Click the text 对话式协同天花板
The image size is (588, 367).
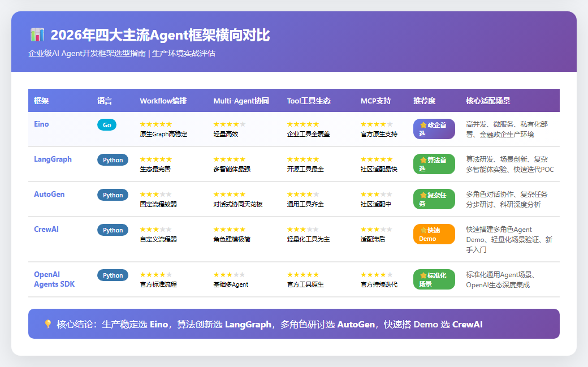pos(238,204)
